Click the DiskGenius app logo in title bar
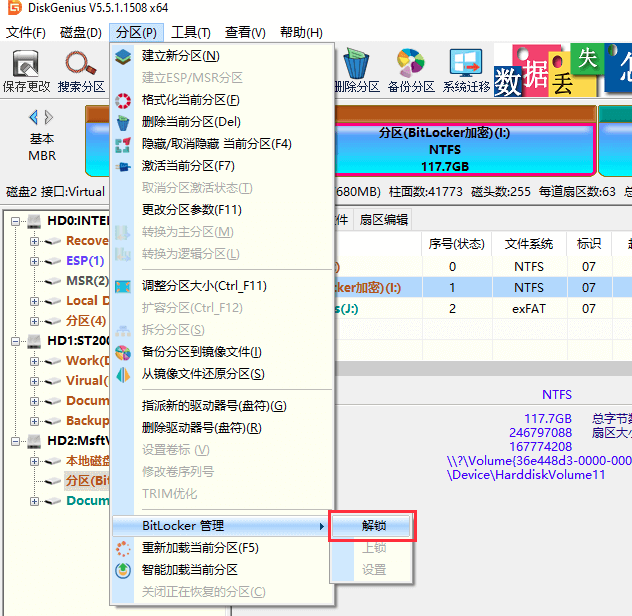This screenshot has height=616, width=632. coord(15,8)
